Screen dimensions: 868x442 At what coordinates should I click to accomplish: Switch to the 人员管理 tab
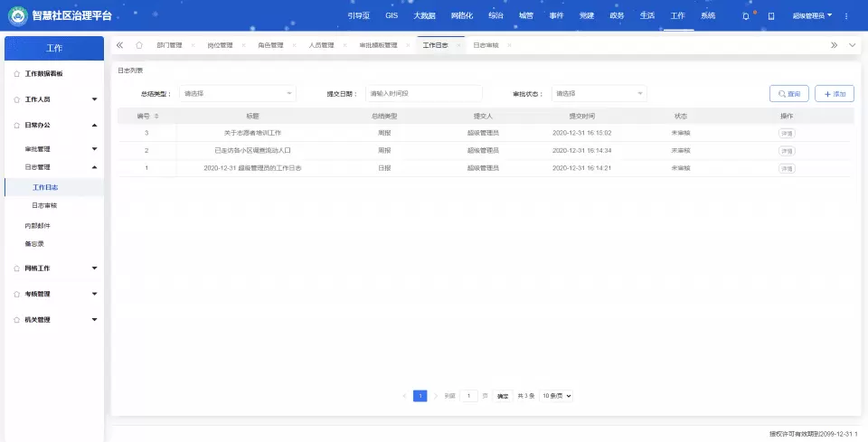[x=321, y=45]
